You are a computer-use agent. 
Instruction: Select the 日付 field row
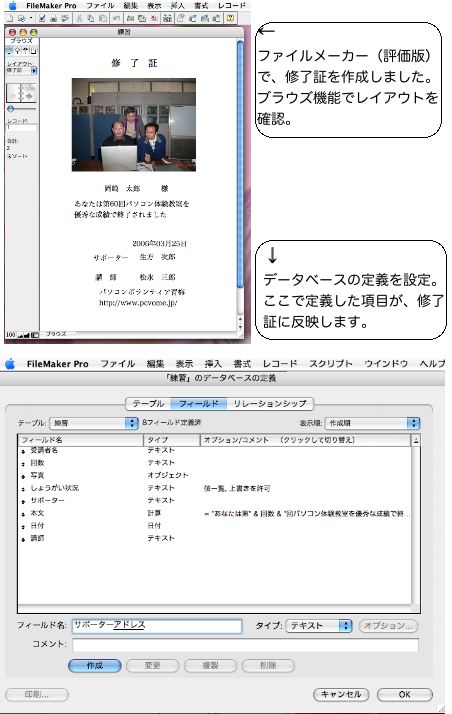coord(214,525)
